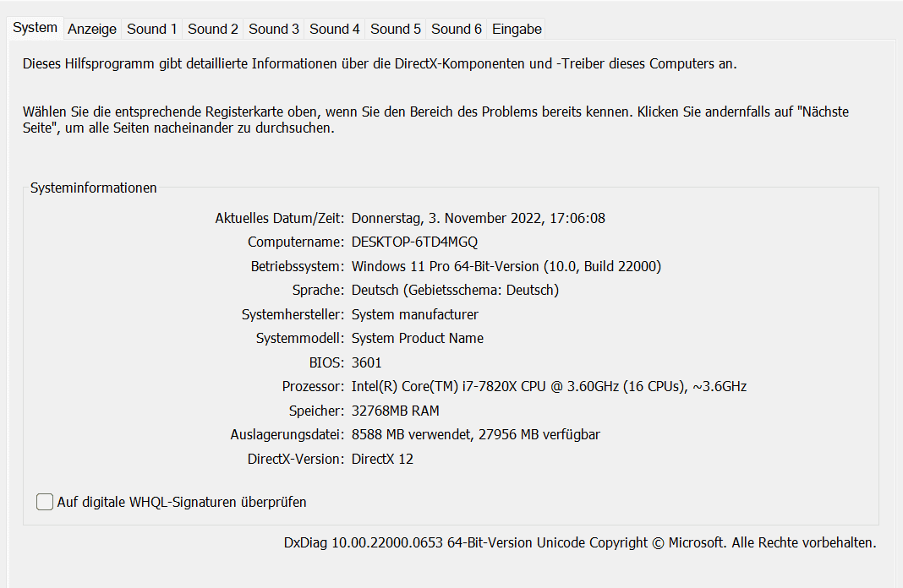
Task: Click the Intel Core i7-7820X processor text
Action: [549, 387]
